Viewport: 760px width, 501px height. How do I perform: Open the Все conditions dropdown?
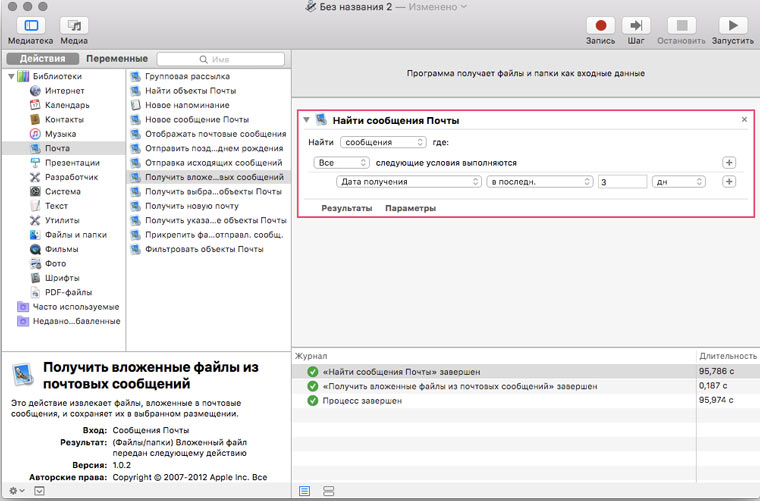tap(341, 163)
